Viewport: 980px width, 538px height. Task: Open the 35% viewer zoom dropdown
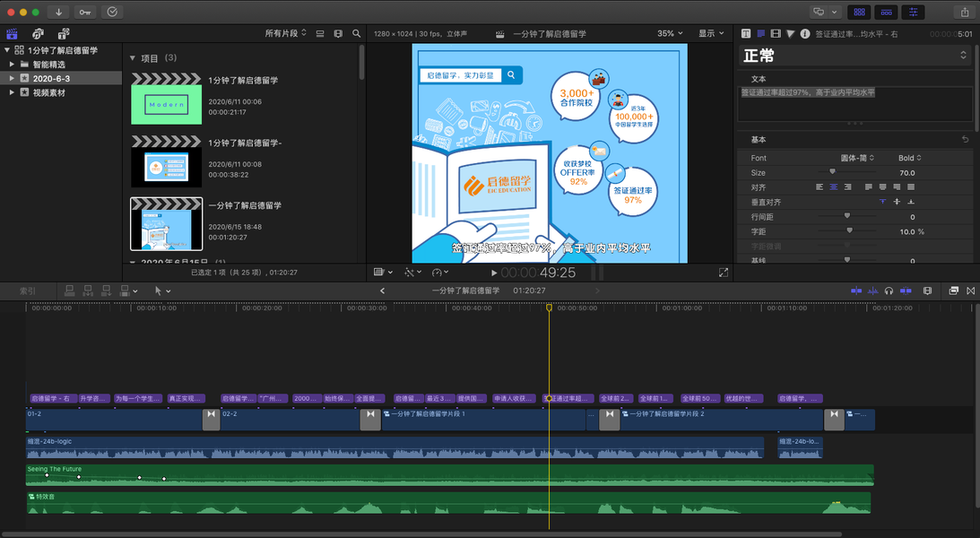[670, 33]
